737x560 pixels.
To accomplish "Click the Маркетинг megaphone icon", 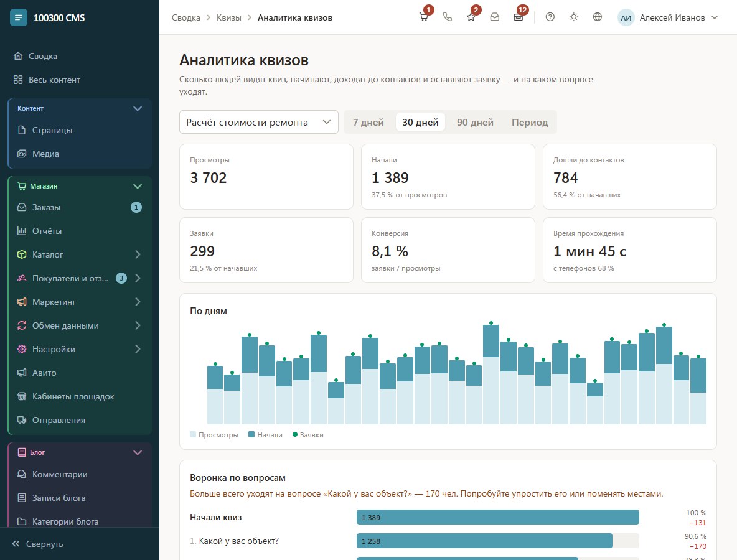I will [22, 302].
